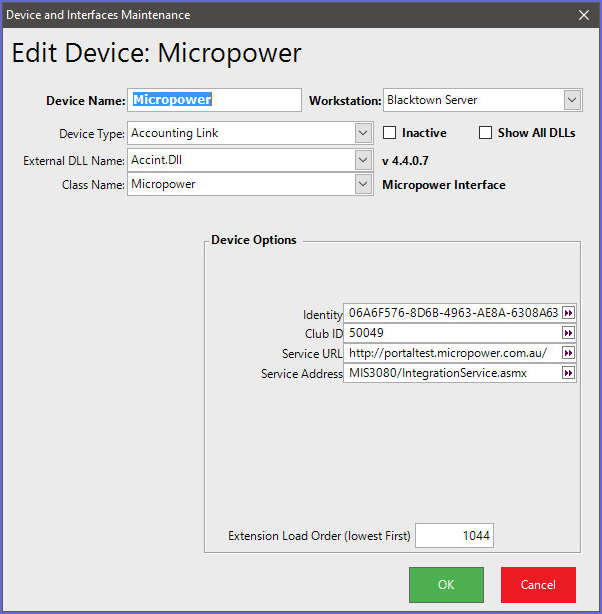Focus the Identity GUID input field
The height and width of the screenshot is (614, 602).
(453, 313)
